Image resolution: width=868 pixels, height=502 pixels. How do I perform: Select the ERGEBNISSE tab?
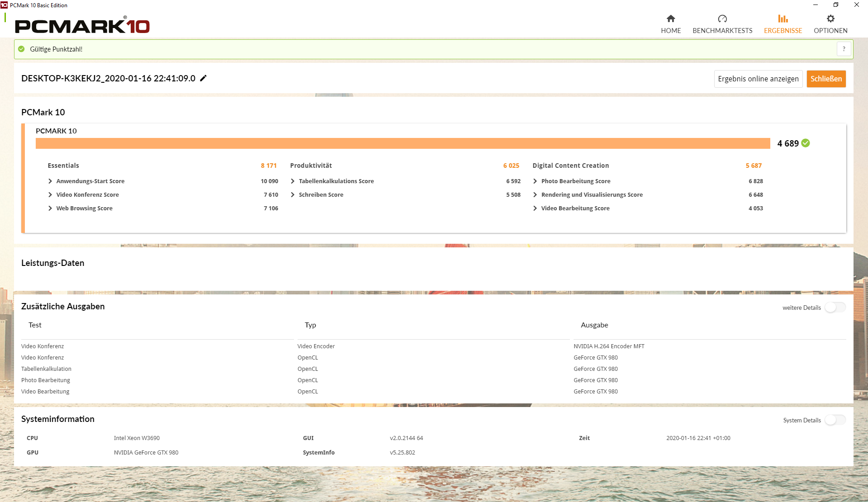(783, 24)
